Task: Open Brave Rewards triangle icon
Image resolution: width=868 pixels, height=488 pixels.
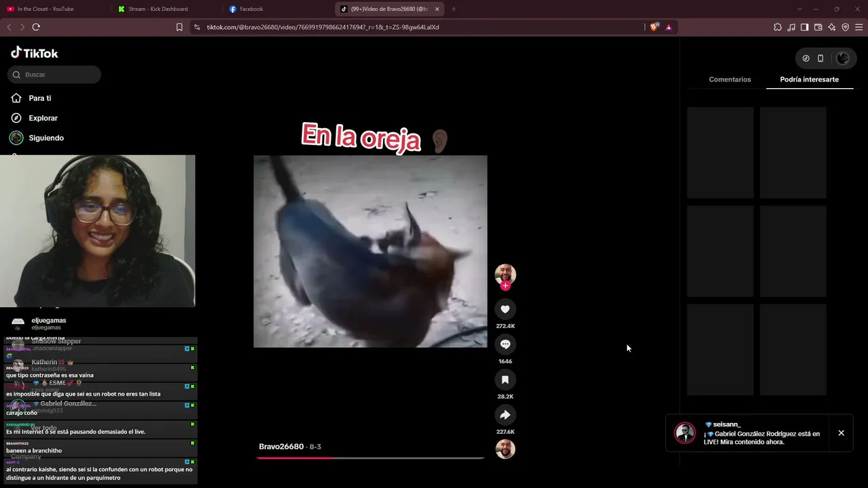Action: pos(669,27)
